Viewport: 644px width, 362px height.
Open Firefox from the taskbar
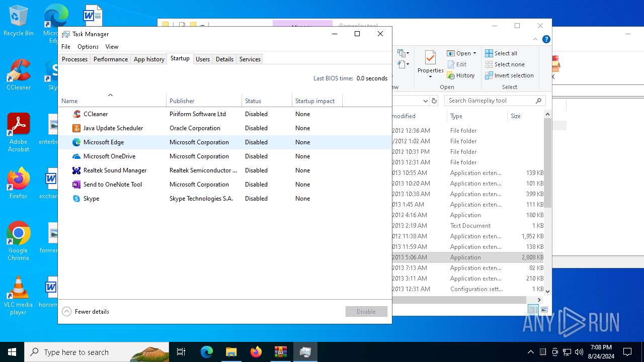point(256,352)
